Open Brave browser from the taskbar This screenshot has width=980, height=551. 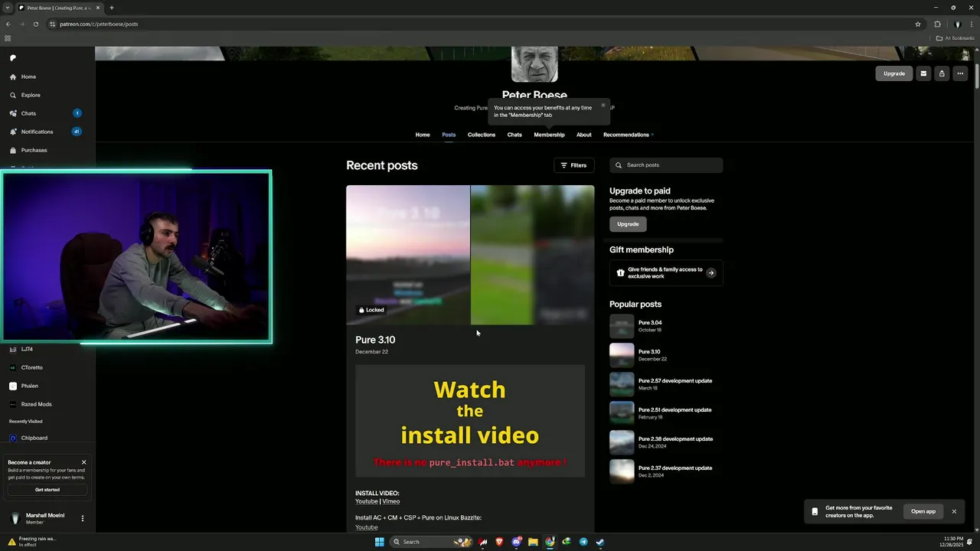point(499,542)
